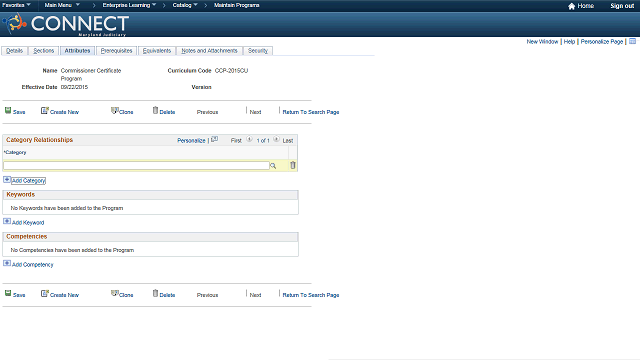
Task: Click the top Clone link
Action: tap(126, 112)
